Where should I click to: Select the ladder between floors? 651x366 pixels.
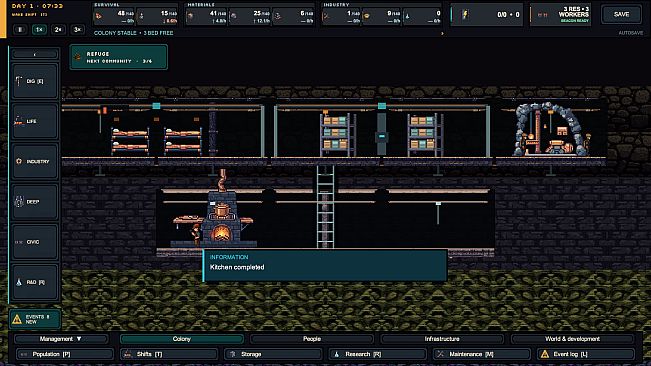tap(325, 207)
